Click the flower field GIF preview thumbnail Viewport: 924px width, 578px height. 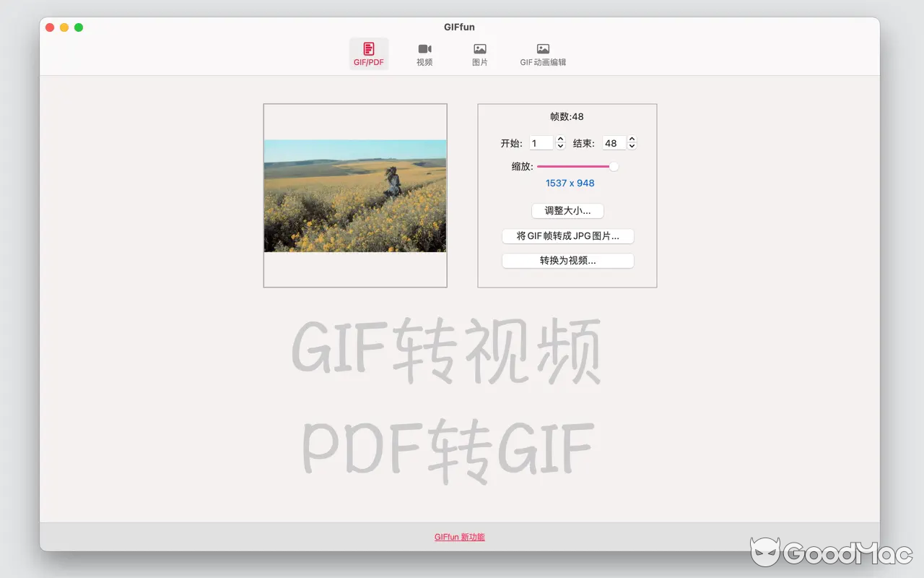pyautogui.click(x=355, y=195)
